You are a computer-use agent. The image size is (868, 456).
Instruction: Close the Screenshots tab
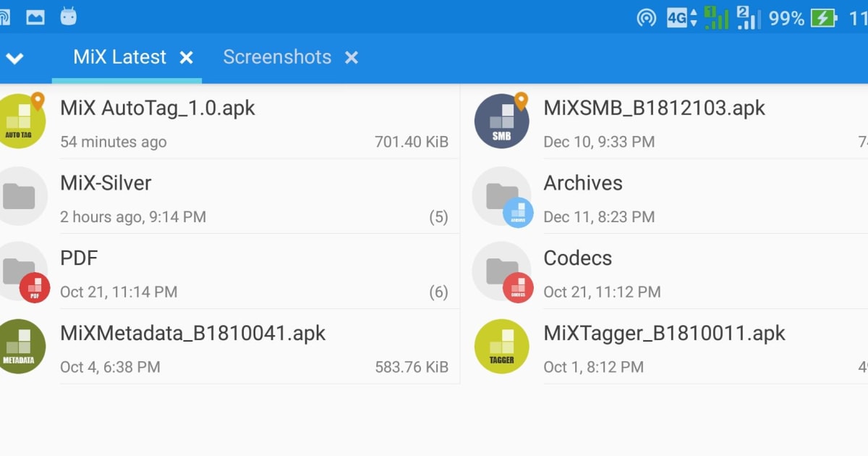(352, 57)
